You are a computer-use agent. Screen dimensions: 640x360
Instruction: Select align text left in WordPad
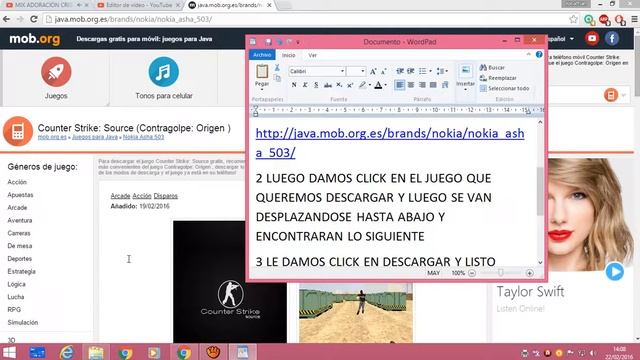[400, 84]
